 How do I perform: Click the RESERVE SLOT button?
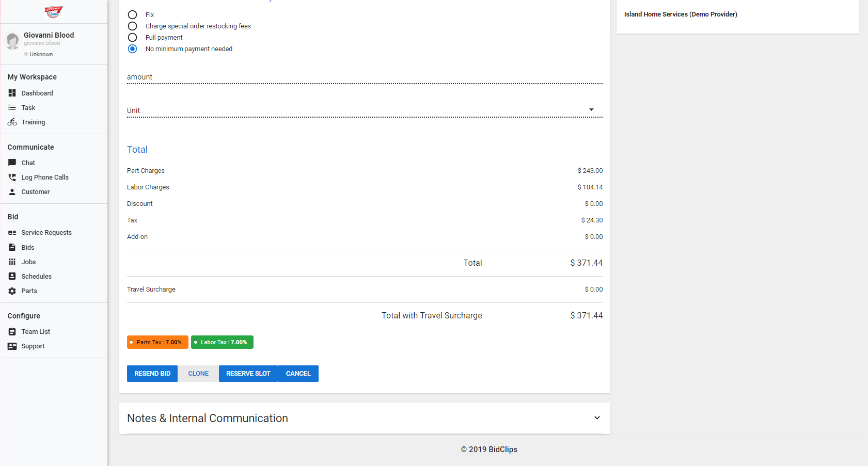[x=248, y=374]
